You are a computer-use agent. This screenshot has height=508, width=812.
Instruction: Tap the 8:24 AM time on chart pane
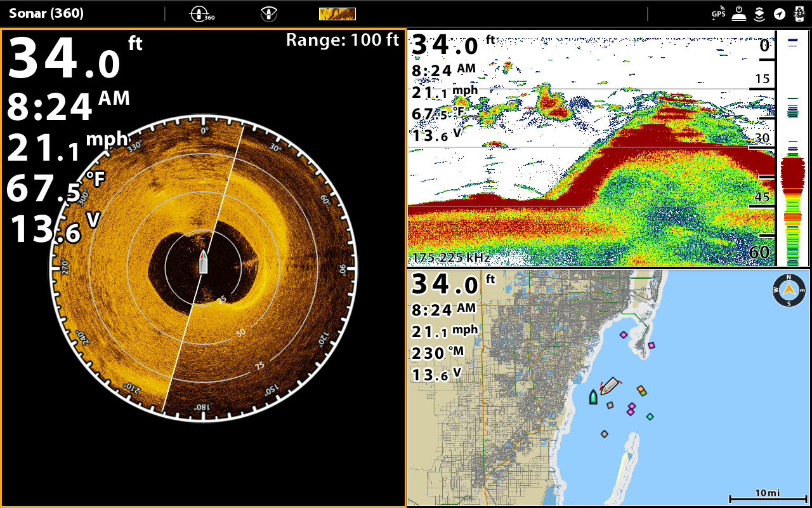[x=443, y=310]
